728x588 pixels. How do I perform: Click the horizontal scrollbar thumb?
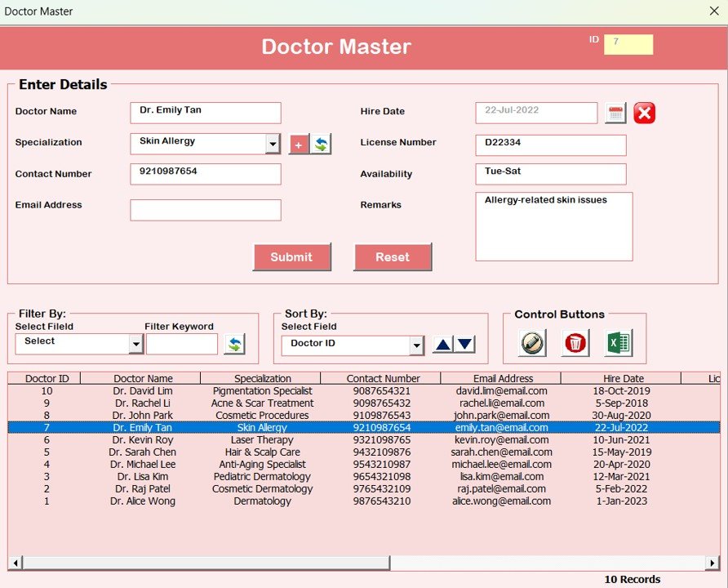(206, 563)
